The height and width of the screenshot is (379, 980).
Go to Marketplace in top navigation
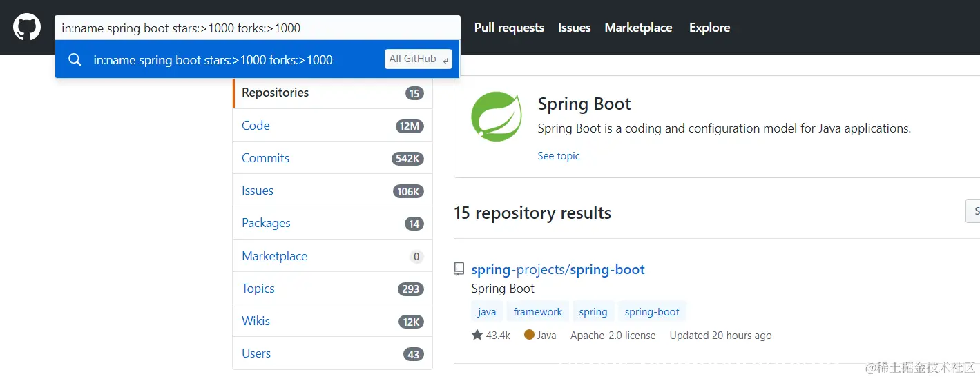638,28
